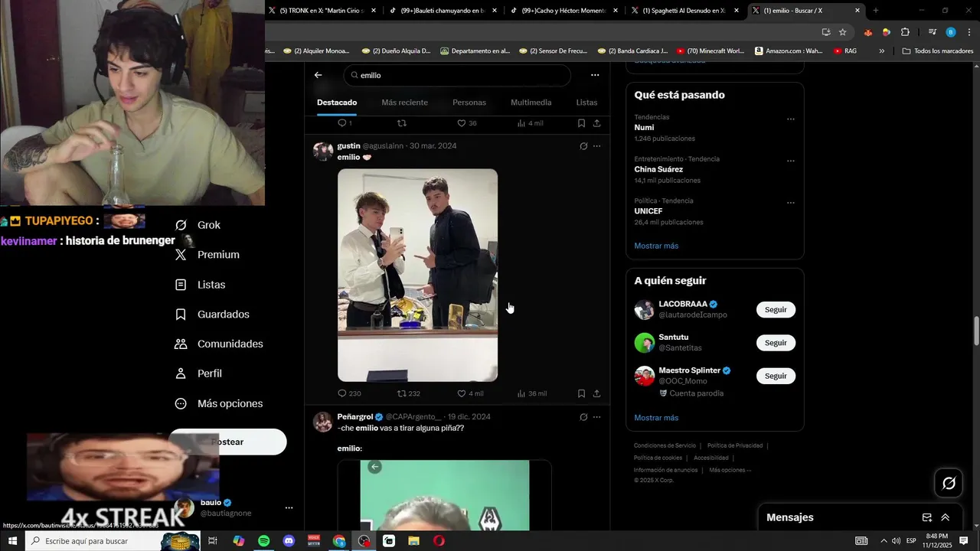Switch to the Más reciente tab

(404, 103)
